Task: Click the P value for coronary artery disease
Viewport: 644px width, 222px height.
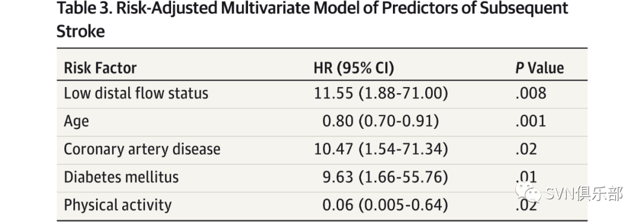Action: coord(526,149)
